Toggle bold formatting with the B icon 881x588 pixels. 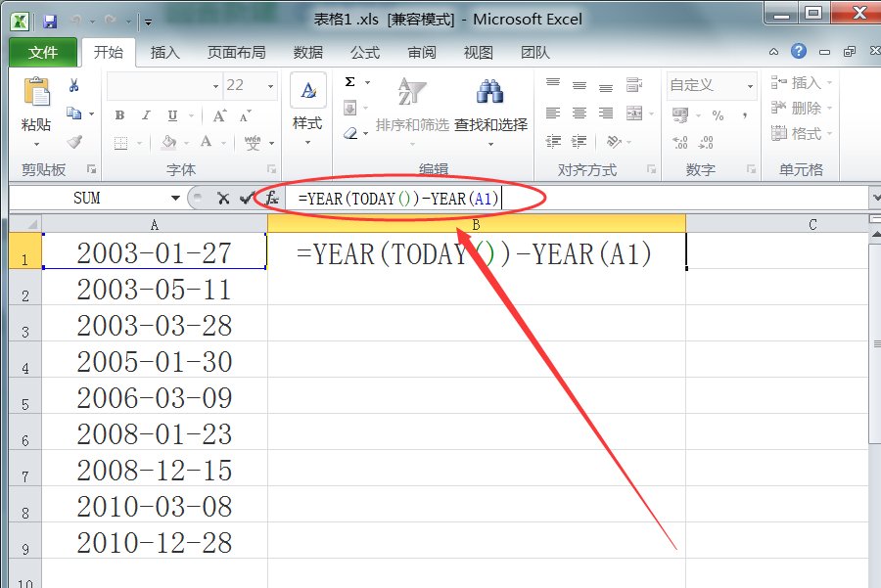click(x=119, y=115)
